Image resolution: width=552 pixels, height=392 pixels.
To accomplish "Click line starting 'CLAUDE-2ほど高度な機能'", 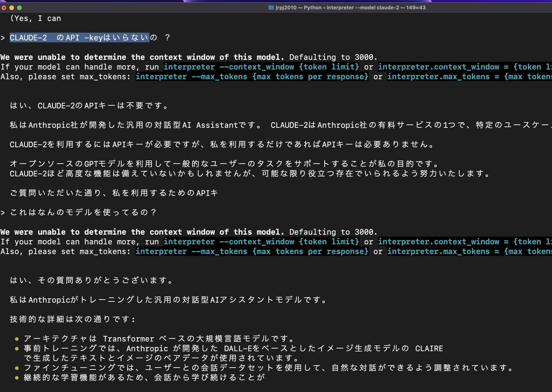I will (250, 173).
